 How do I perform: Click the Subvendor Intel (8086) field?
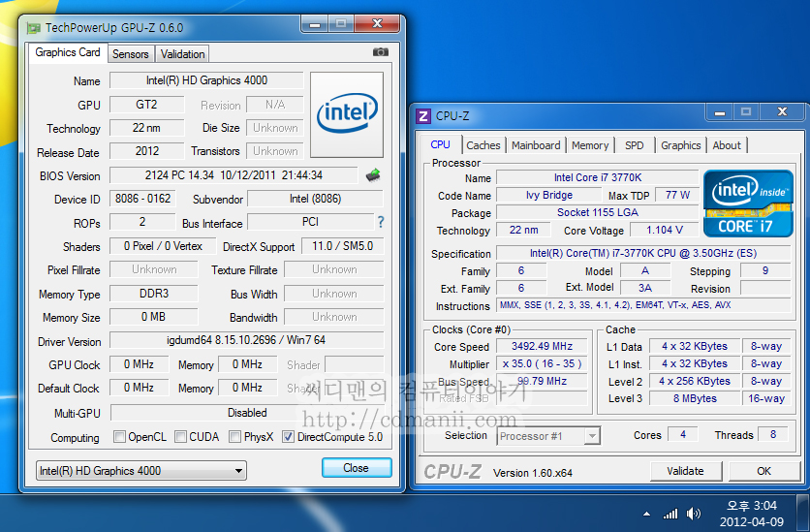click(x=316, y=199)
